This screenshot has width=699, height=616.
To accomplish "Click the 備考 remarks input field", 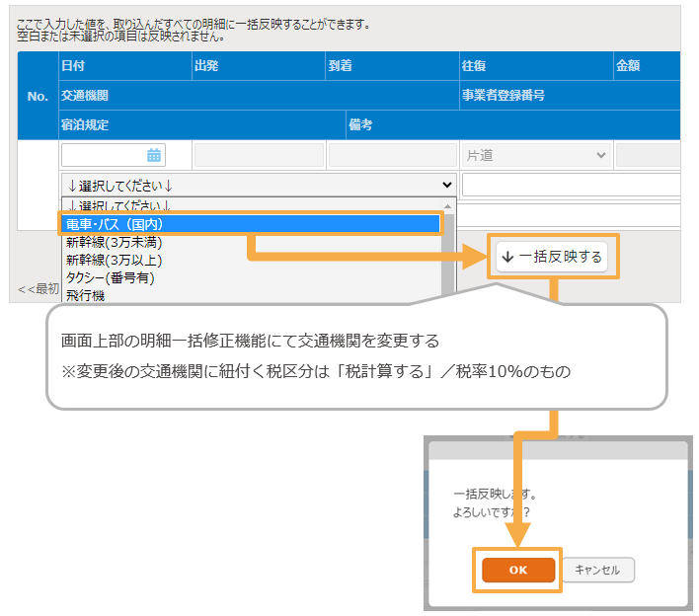I will click(x=571, y=214).
